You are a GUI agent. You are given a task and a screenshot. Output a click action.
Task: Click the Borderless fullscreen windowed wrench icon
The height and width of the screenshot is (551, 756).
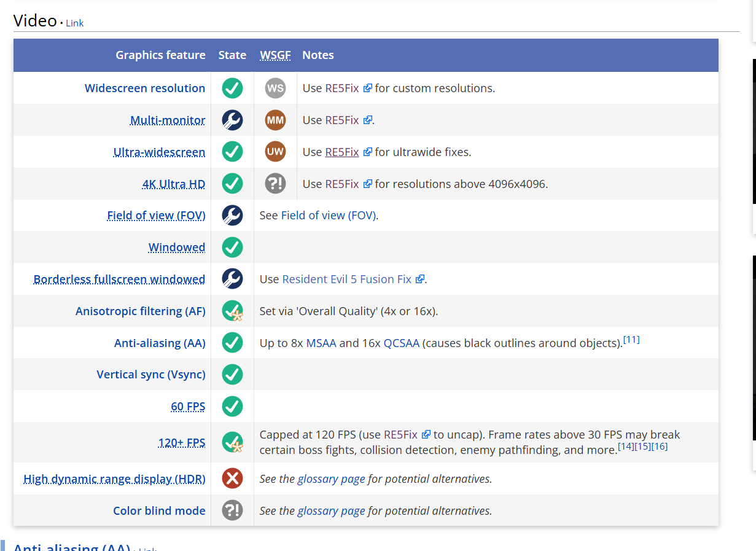point(232,279)
